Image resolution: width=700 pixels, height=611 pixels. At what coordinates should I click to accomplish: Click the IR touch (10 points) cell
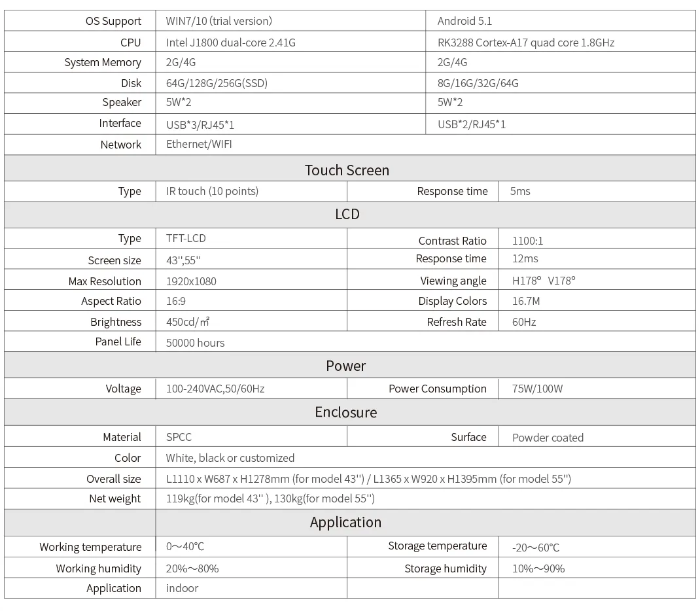coord(212,191)
